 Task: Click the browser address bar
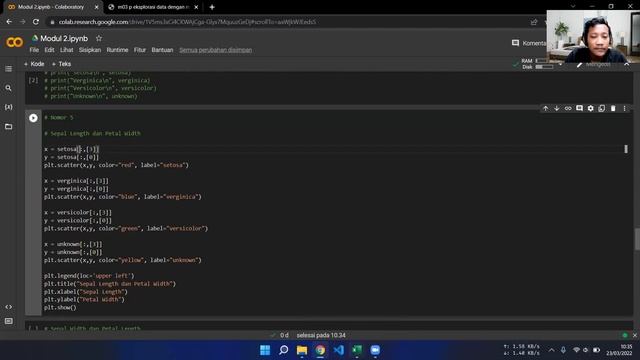(286, 22)
